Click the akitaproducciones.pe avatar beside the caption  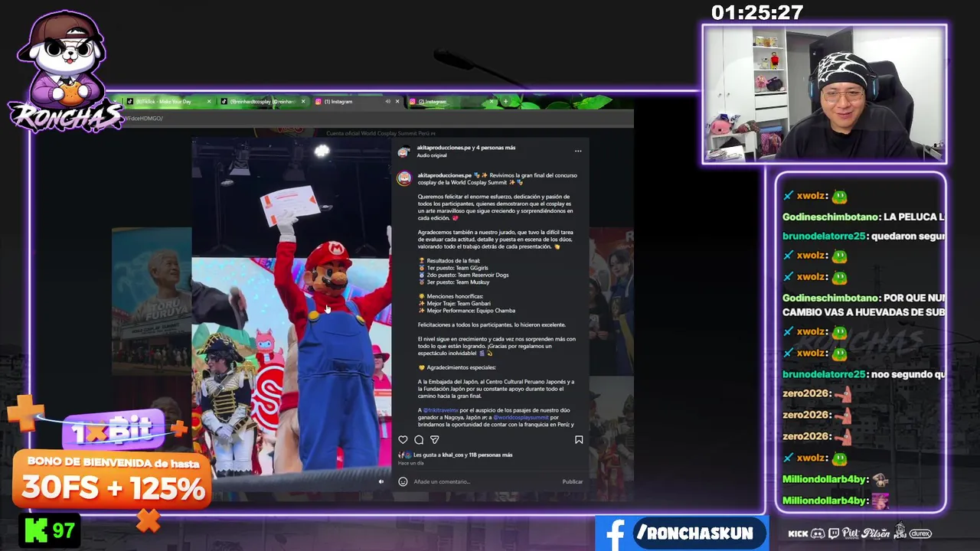click(403, 178)
